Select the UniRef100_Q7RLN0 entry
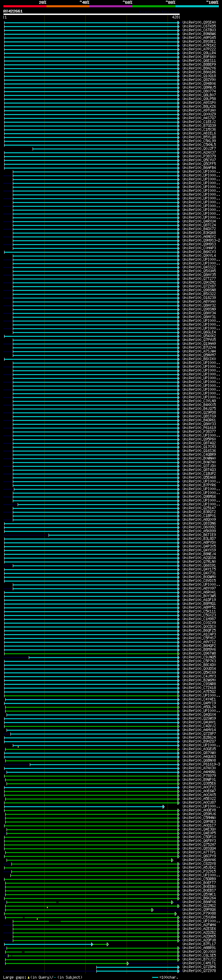222x980 pixels. [199, 562]
